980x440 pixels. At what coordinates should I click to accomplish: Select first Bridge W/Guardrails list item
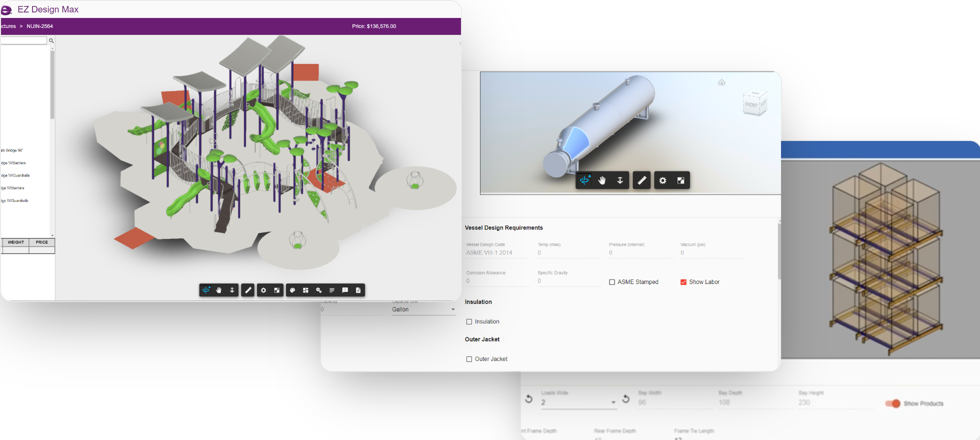[x=15, y=175]
